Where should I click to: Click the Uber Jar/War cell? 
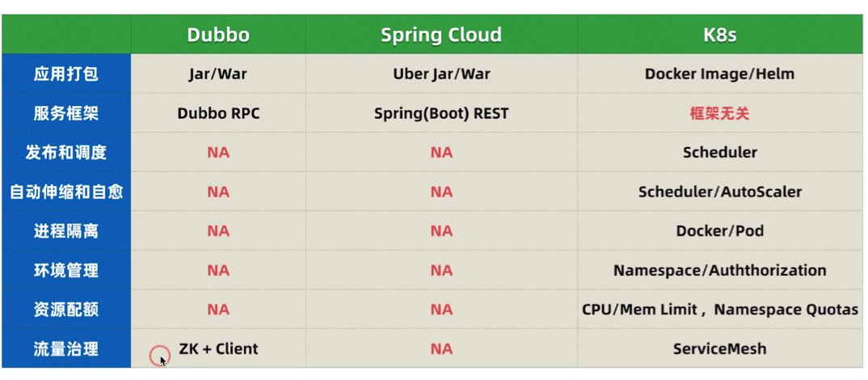click(441, 74)
